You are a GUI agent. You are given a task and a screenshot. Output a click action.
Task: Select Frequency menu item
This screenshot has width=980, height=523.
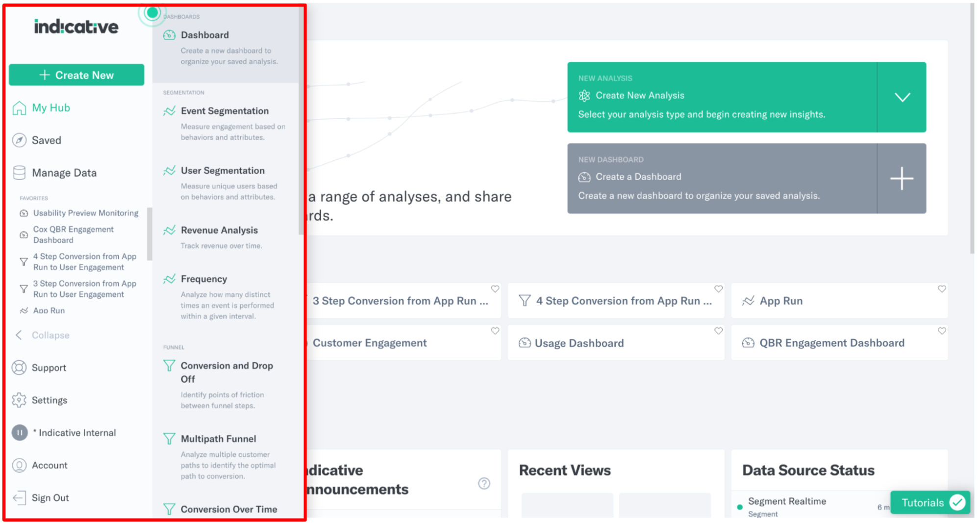(226, 297)
